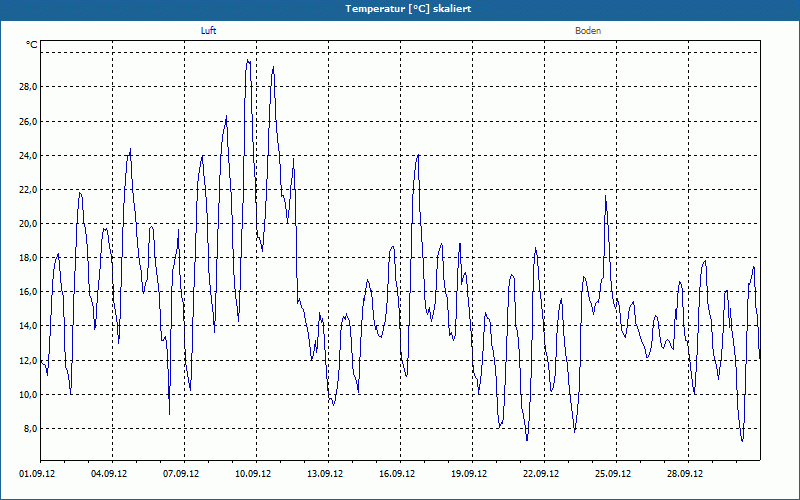The height and width of the screenshot is (500, 800).
Task: Click the 04.09.12 date label
Action: click(109, 474)
